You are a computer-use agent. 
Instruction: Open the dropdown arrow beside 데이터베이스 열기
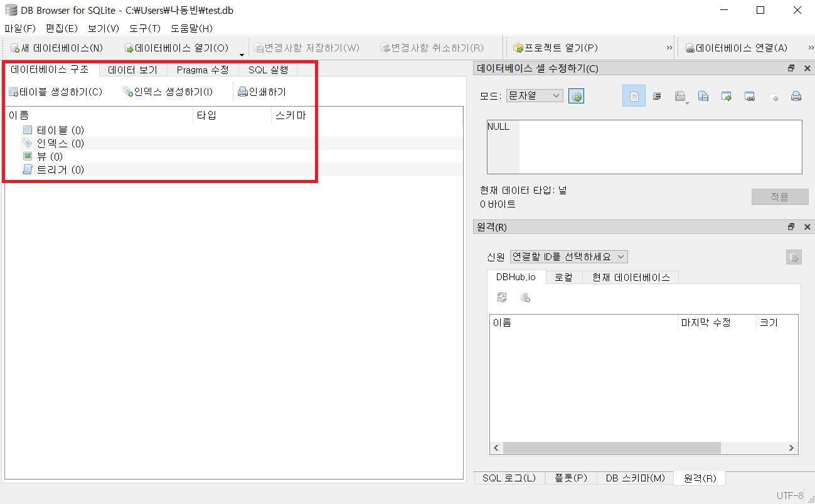pos(242,54)
